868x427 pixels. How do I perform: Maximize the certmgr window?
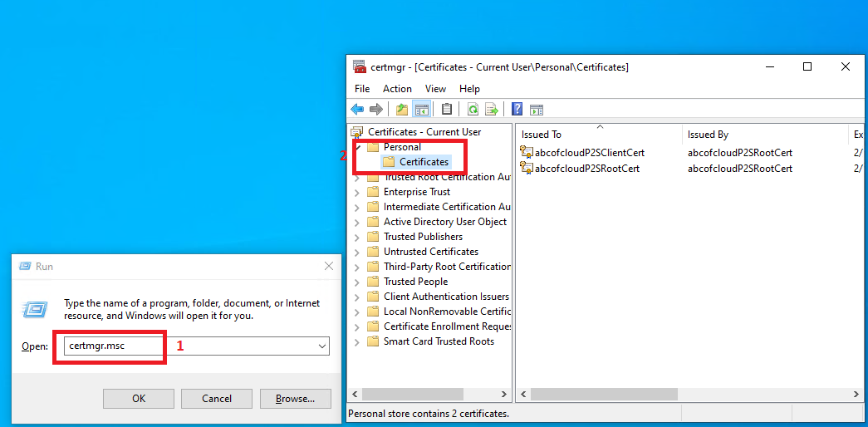pos(807,67)
